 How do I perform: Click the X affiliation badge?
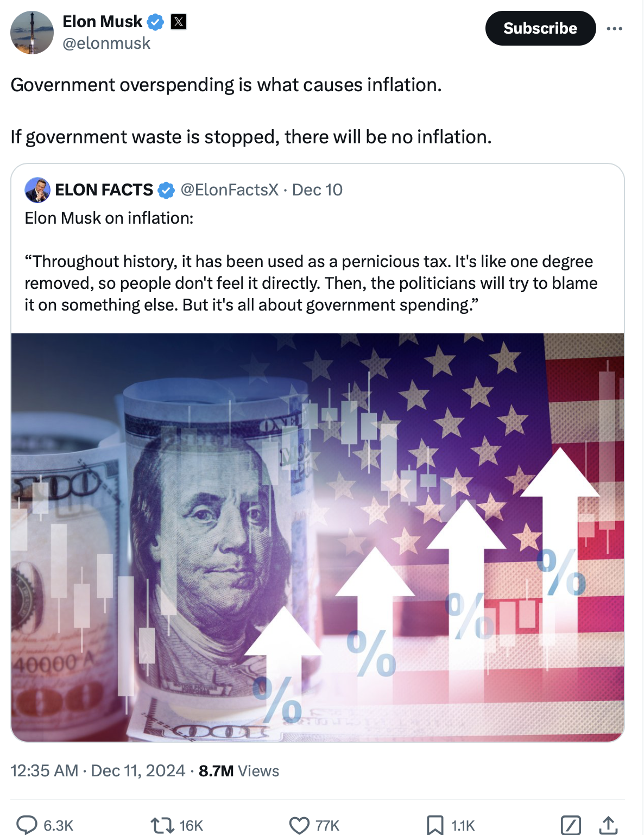(x=179, y=22)
